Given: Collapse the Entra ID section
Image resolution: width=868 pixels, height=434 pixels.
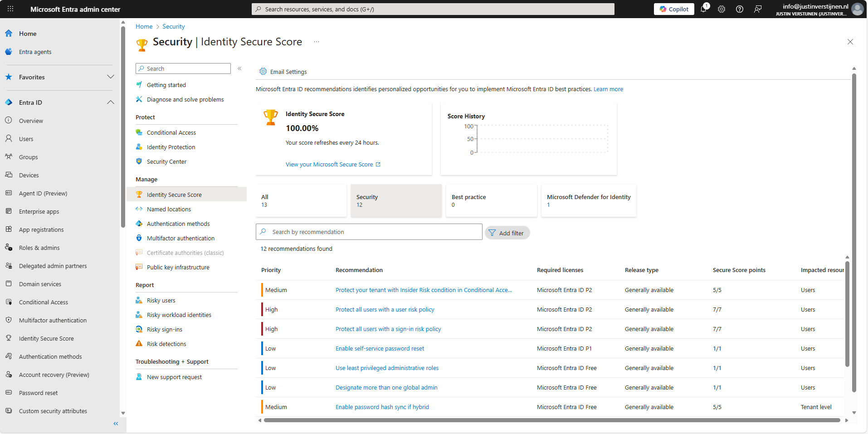Looking at the screenshot, I should coord(110,102).
